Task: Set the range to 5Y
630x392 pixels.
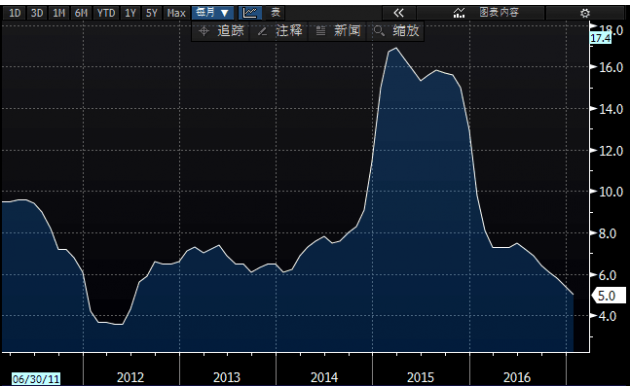Action: click(152, 13)
